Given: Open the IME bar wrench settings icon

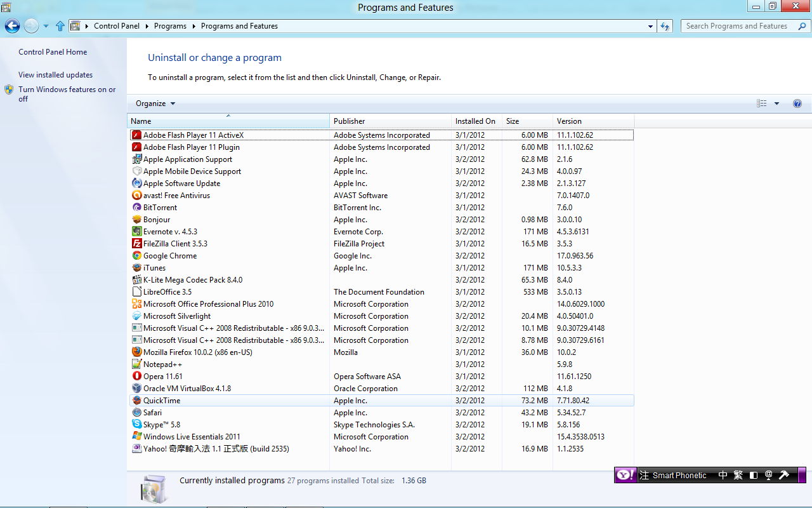Looking at the screenshot, I should tap(784, 475).
